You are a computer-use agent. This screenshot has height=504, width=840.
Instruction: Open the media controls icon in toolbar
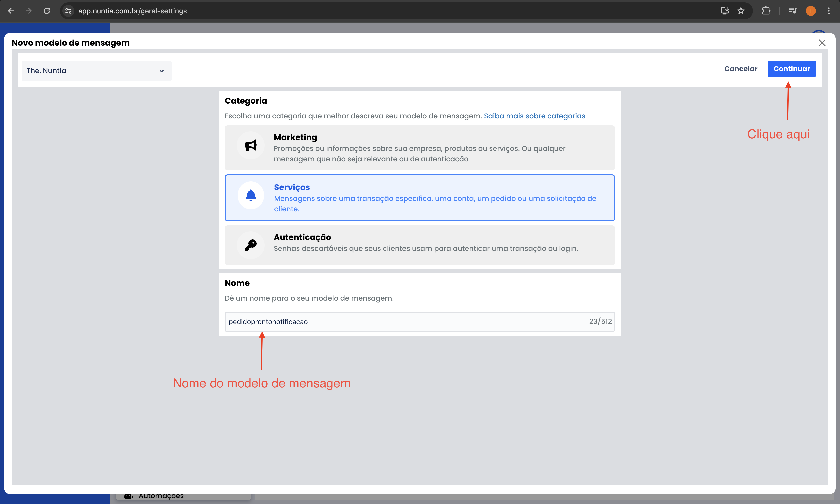coord(793,11)
